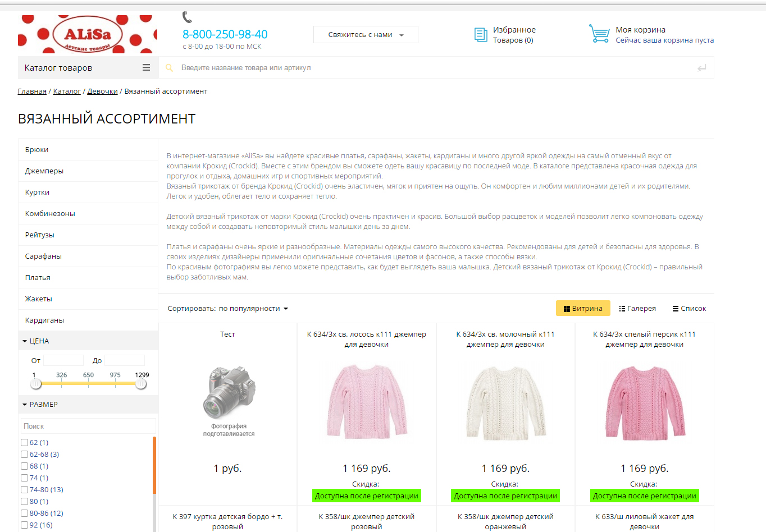Click the search submit arrow icon

702,68
